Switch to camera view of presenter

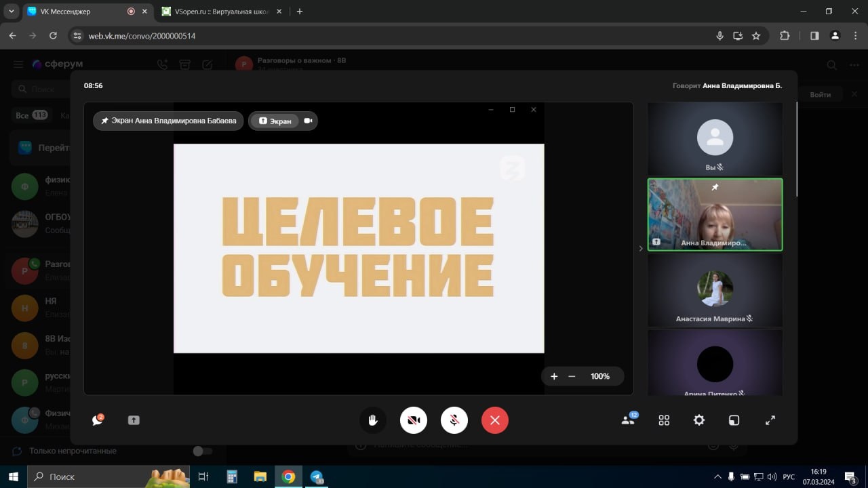coord(308,121)
